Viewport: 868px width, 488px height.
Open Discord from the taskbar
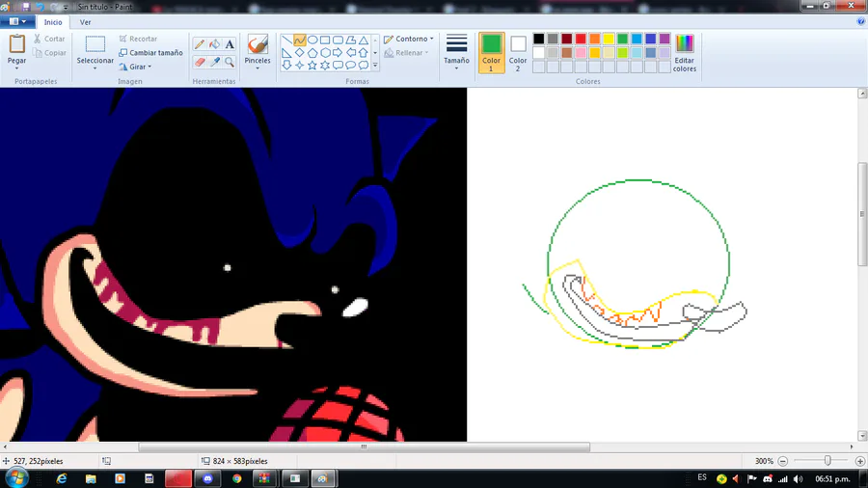(207, 478)
